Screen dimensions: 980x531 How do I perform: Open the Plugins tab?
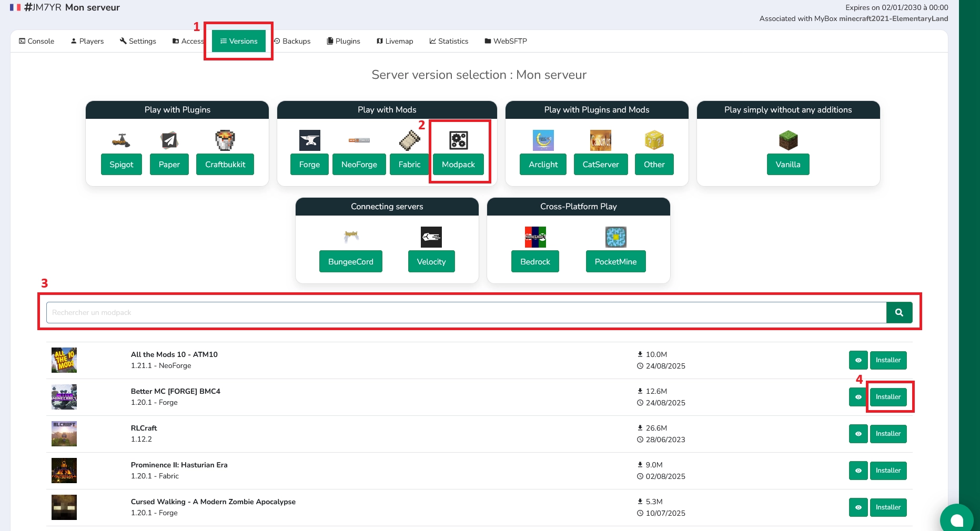click(343, 41)
